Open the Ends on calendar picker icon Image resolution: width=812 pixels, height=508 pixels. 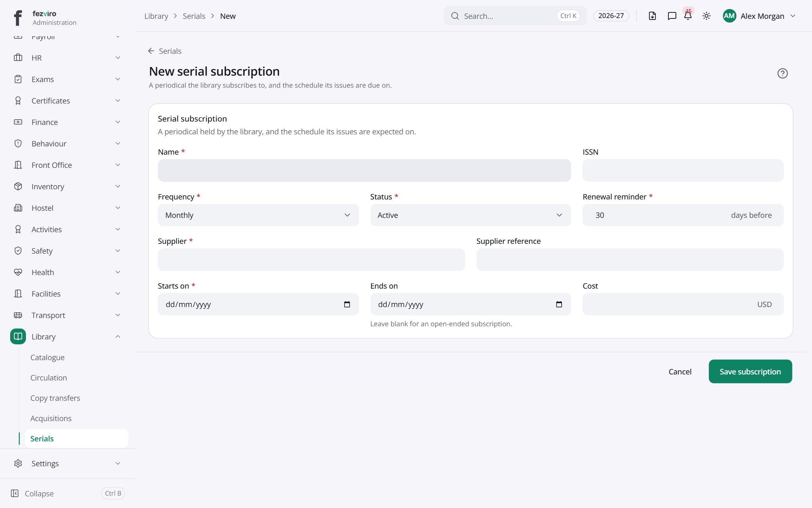pos(559,304)
